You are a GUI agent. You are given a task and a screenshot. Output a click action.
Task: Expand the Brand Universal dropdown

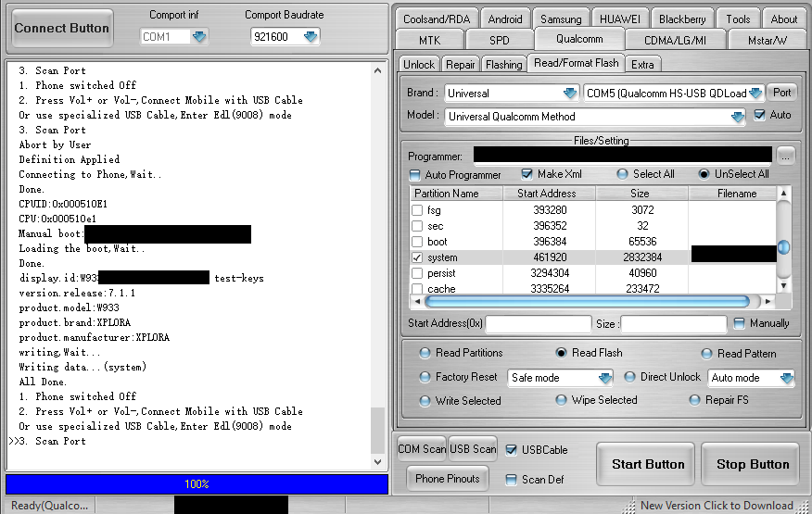(x=570, y=94)
